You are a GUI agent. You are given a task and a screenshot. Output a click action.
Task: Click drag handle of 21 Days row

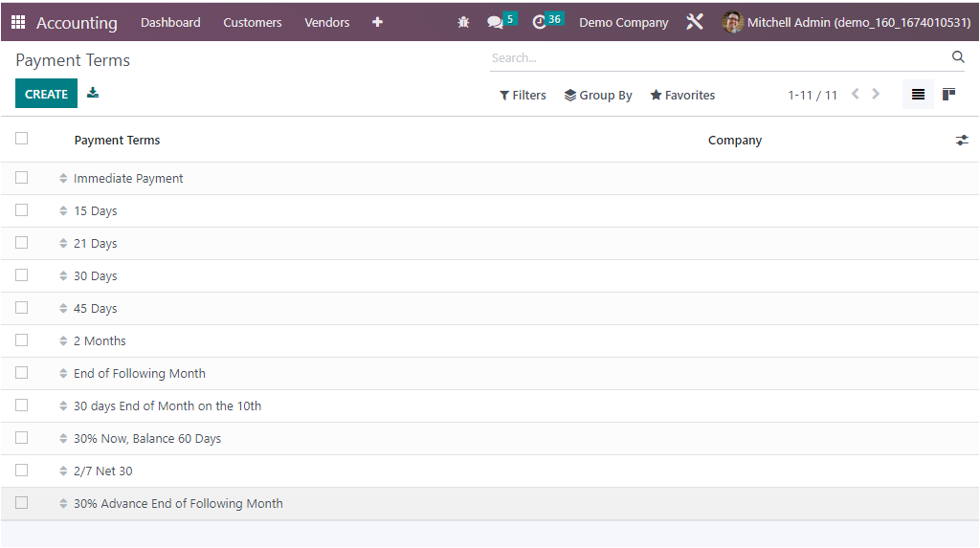[x=63, y=244]
